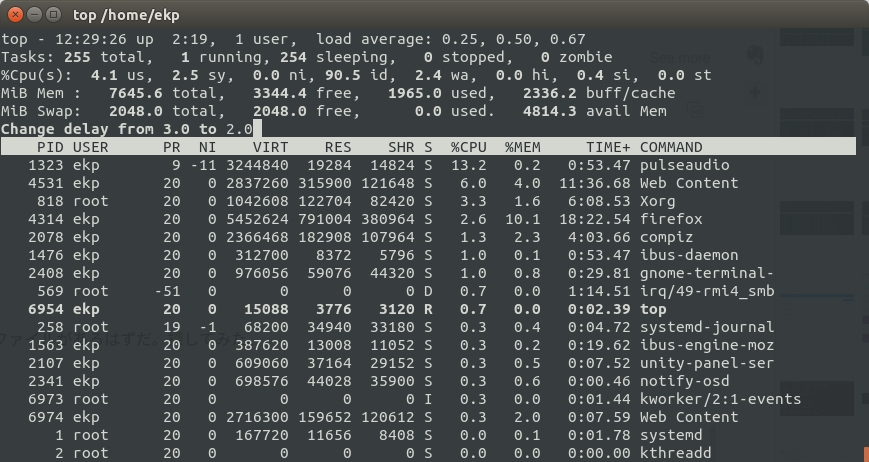This screenshot has width=869, height=462.
Task: Click the TIME+ column header
Action: 609,147
